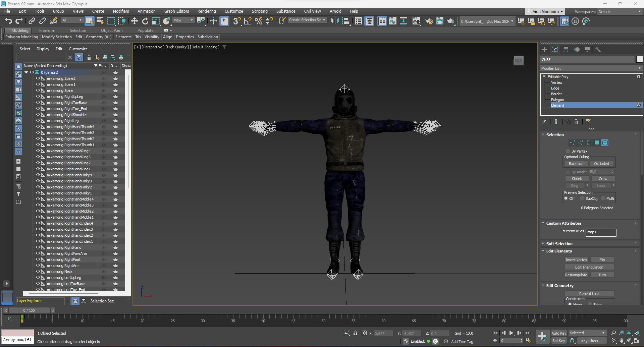Open the Create Selection Set dropdown
Screen dimensions: 644x347
point(307,20)
